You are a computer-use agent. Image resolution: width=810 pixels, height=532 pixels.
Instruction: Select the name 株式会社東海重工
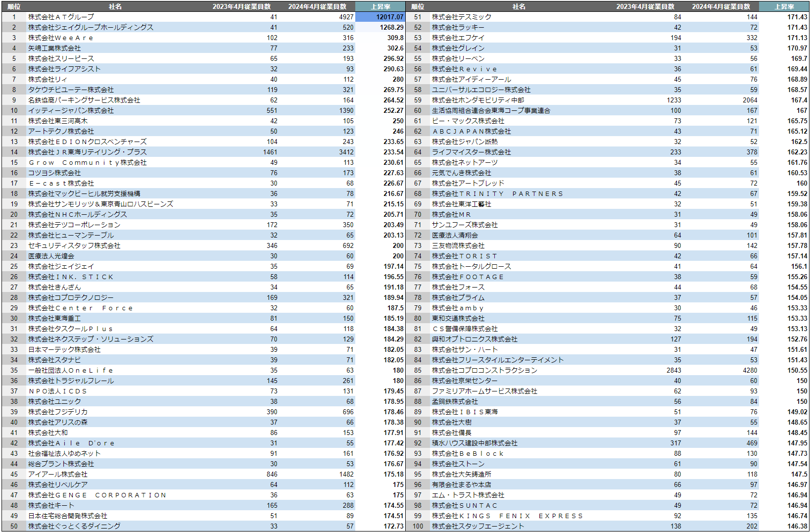pos(54,318)
